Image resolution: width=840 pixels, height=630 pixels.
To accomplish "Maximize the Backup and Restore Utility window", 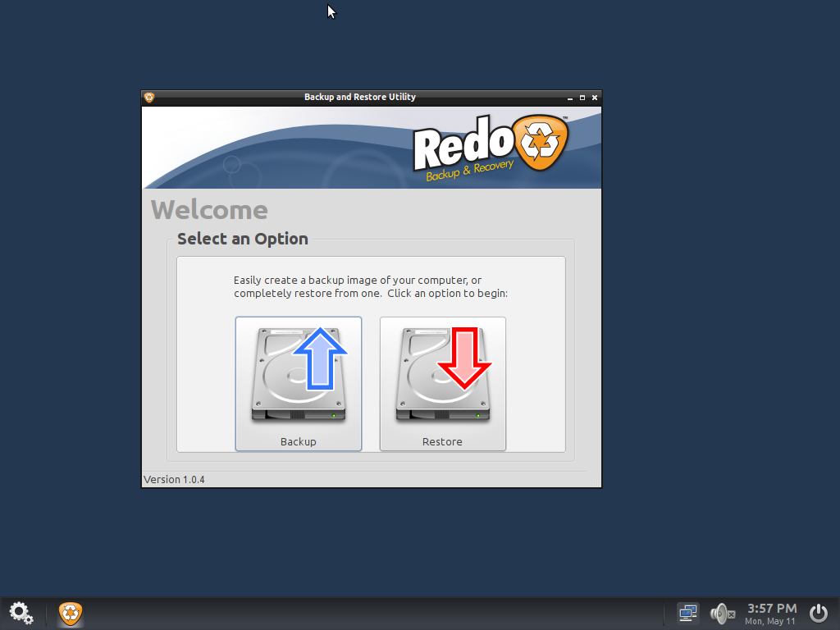I will click(582, 98).
